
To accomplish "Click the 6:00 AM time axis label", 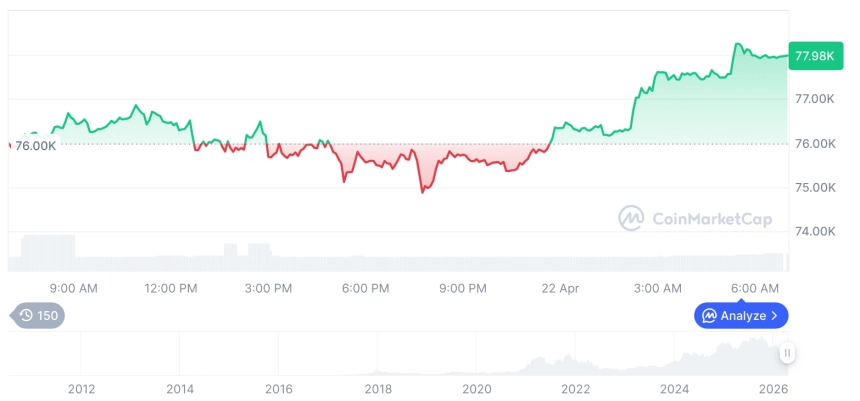I will [x=755, y=288].
